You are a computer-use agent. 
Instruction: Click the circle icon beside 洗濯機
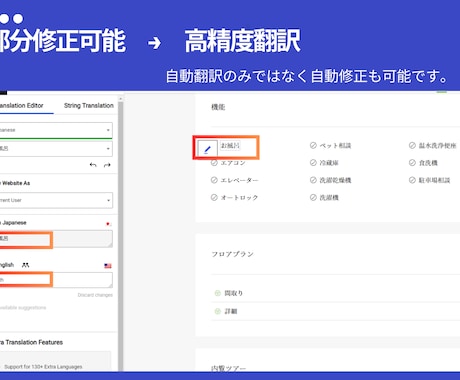[313, 197]
